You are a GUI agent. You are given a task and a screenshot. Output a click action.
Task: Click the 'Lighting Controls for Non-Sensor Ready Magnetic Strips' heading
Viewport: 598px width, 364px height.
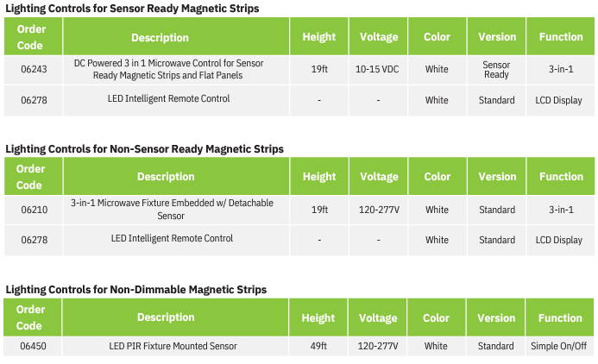click(145, 148)
